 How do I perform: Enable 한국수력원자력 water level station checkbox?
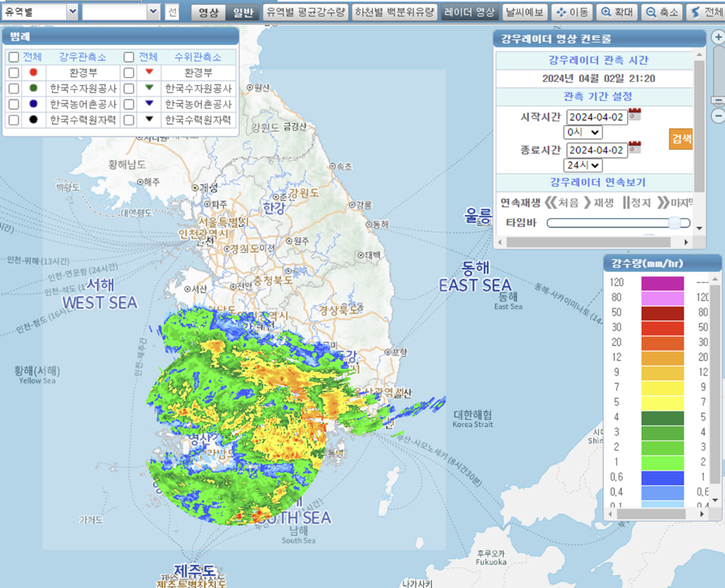(x=129, y=120)
